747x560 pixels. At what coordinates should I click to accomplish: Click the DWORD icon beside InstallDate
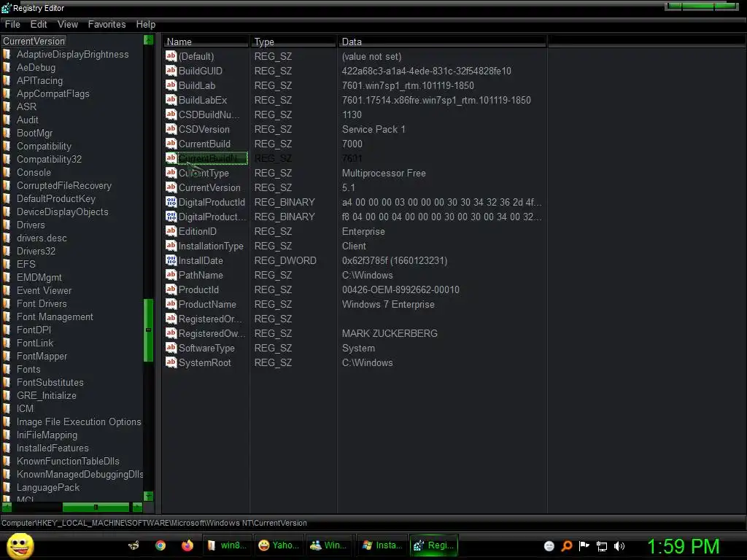[171, 260]
